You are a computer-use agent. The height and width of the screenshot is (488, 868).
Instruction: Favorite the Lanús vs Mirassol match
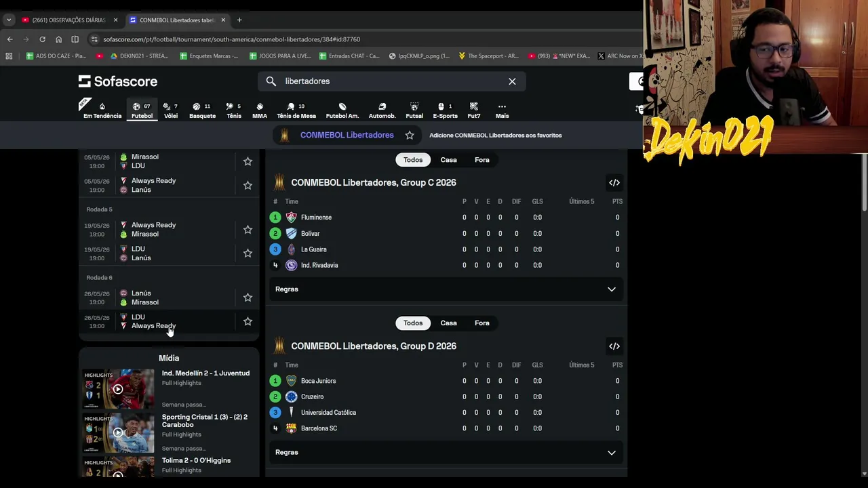248,298
